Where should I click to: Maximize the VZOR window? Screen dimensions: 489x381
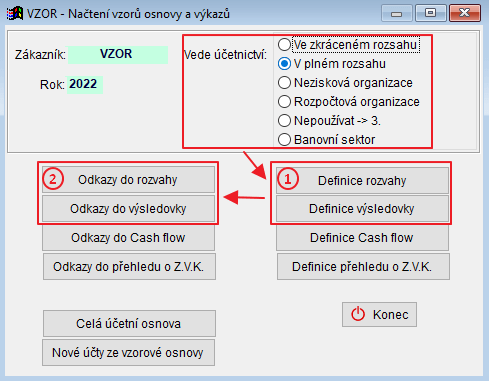point(430,13)
